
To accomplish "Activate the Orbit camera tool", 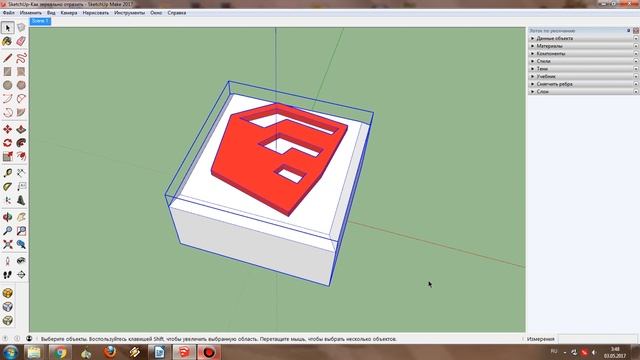I will pyautogui.click(x=7, y=217).
